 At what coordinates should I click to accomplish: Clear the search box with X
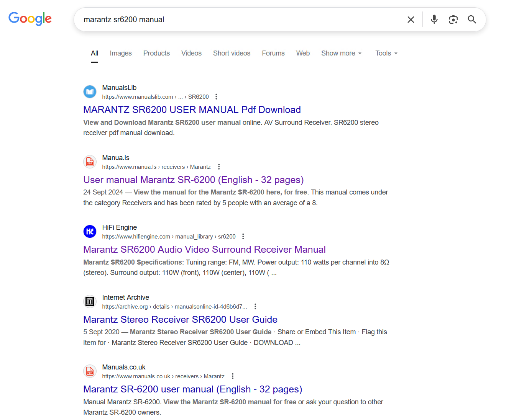point(410,20)
